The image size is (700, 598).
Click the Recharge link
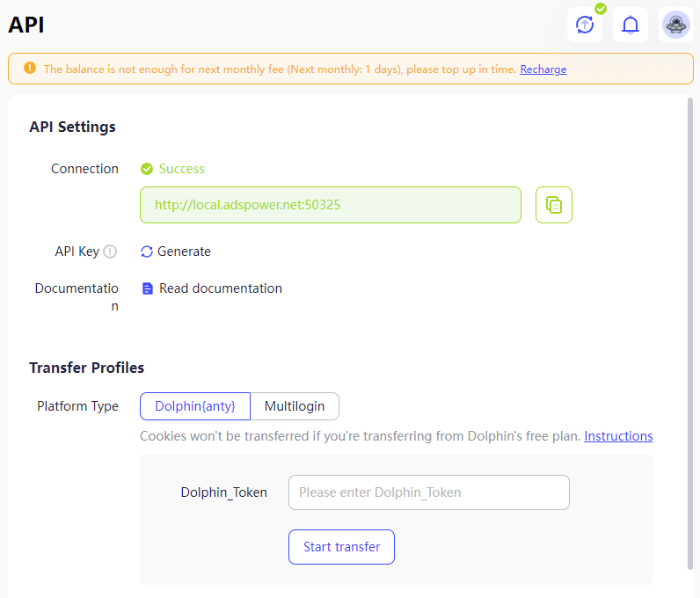(543, 69)
